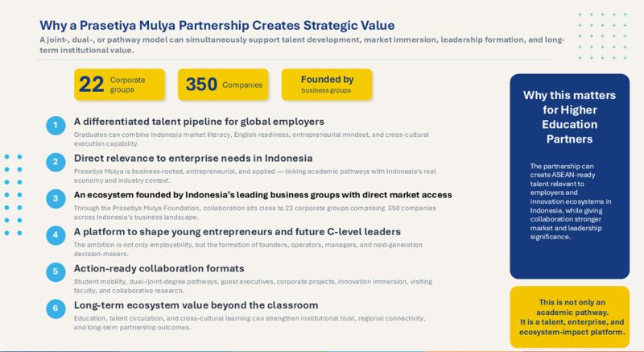The image size is (644, 352).
Task: Select the "350 Companies" yellow badge
Action: click(224, 85)
